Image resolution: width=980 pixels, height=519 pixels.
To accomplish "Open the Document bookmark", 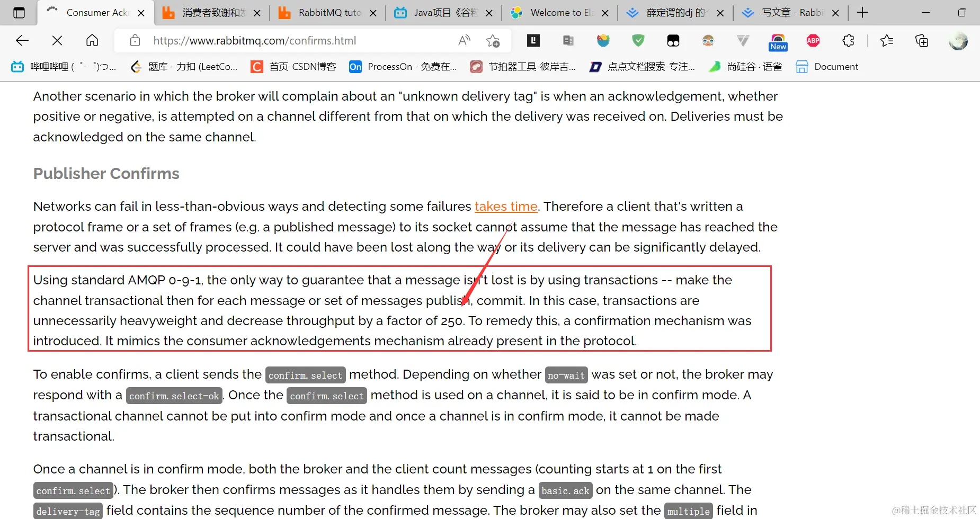I will [x=827, y=67].
